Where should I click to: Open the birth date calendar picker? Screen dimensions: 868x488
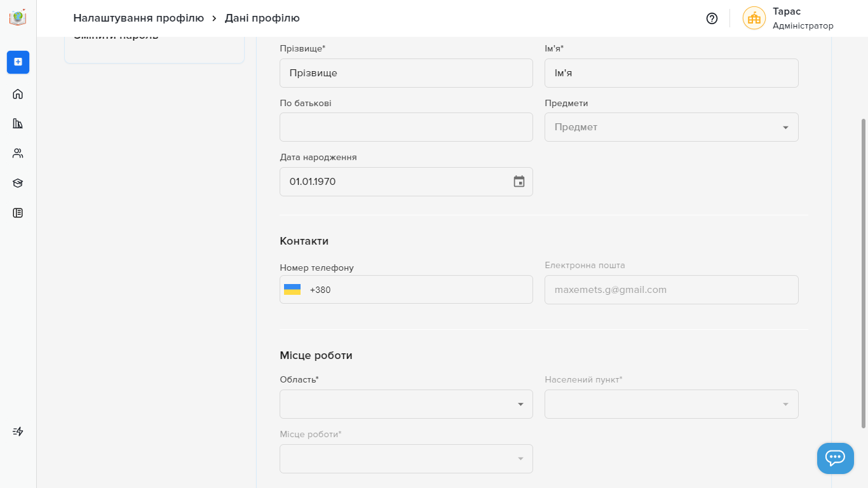tap(519, 182)
